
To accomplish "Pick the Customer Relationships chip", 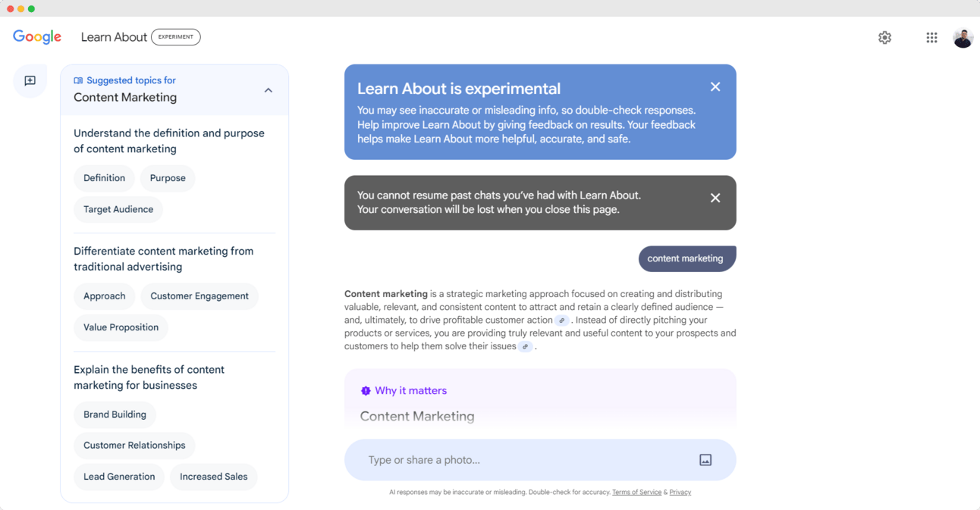I will [134, 446].
